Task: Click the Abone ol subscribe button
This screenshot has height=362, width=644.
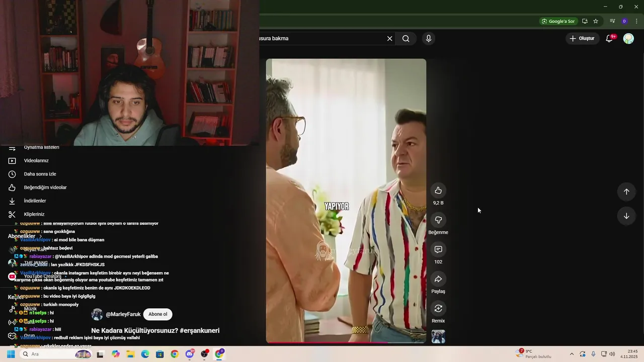Action: tap(157, 314)
